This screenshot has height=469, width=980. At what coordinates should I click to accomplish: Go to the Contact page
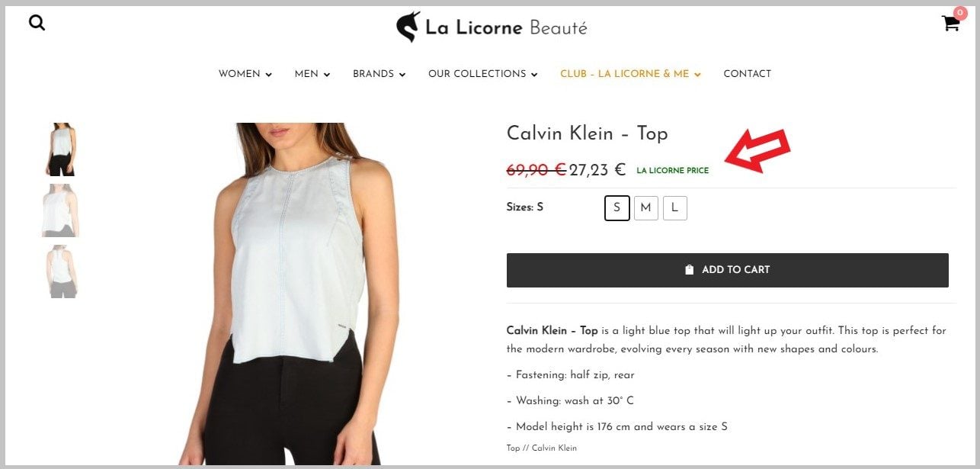tap(747, 74)
